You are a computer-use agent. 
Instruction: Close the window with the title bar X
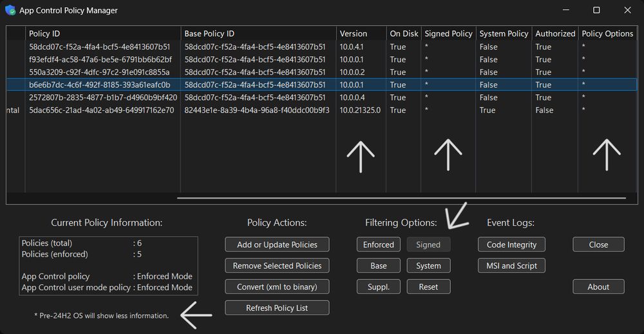[627, 10]
